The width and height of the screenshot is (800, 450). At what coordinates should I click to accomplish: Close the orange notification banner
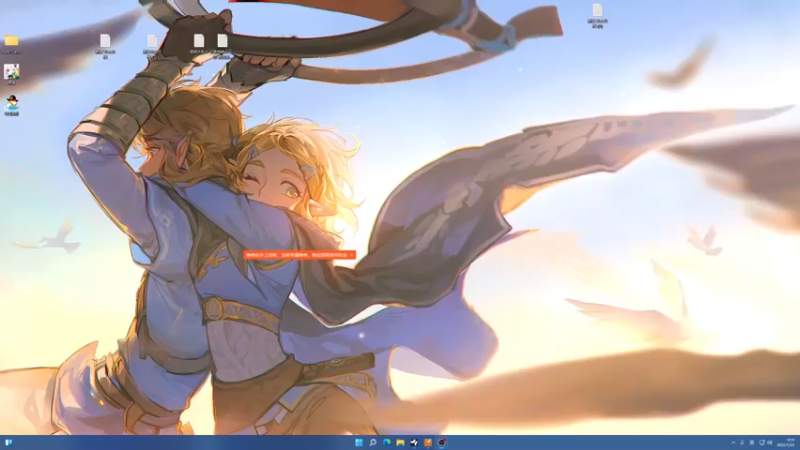tap(352, 255)
